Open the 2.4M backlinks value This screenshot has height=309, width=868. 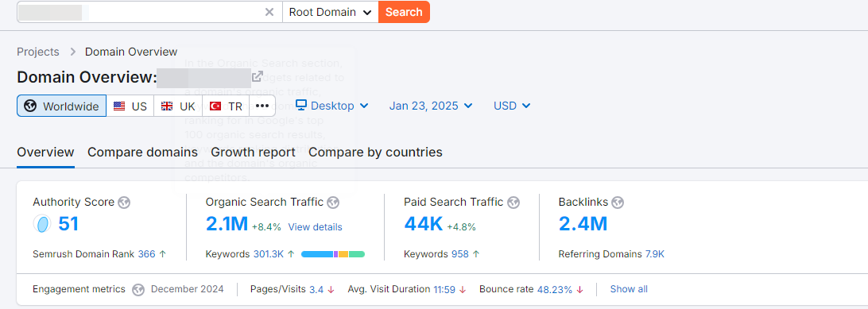tap(583, 224)
